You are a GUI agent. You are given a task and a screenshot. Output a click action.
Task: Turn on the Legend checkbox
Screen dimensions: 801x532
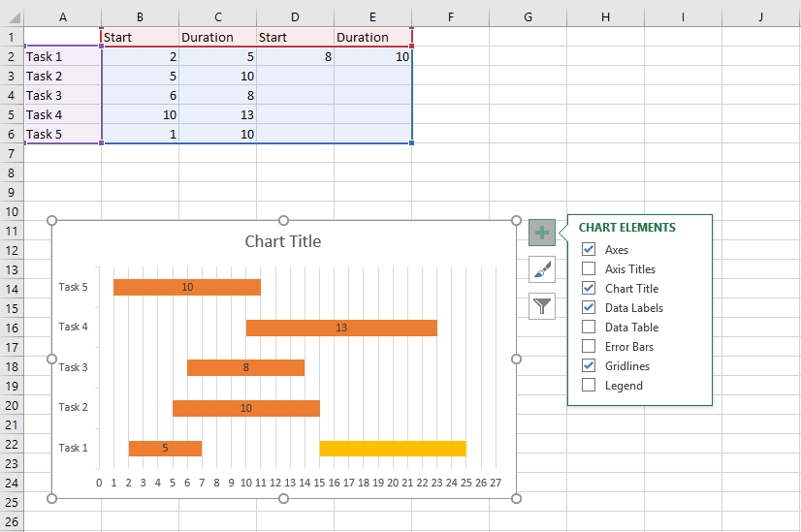pyautogui.click(x=589, y=385)
